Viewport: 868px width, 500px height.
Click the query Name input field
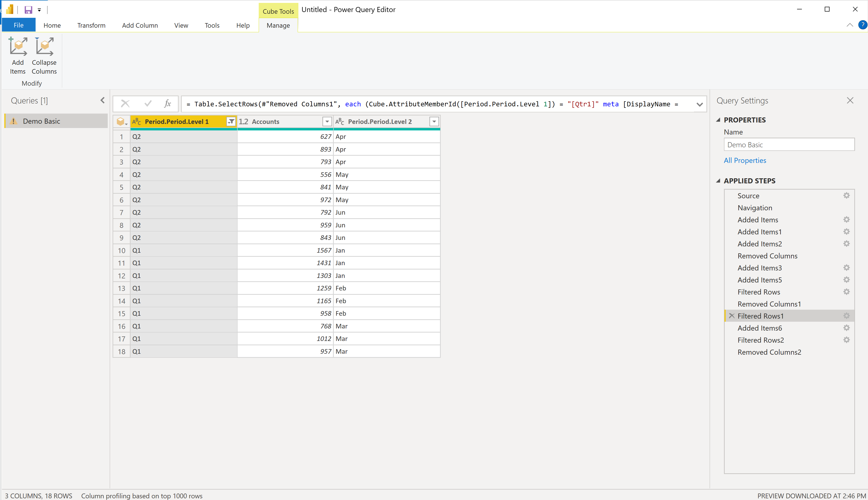pos(788,145)
